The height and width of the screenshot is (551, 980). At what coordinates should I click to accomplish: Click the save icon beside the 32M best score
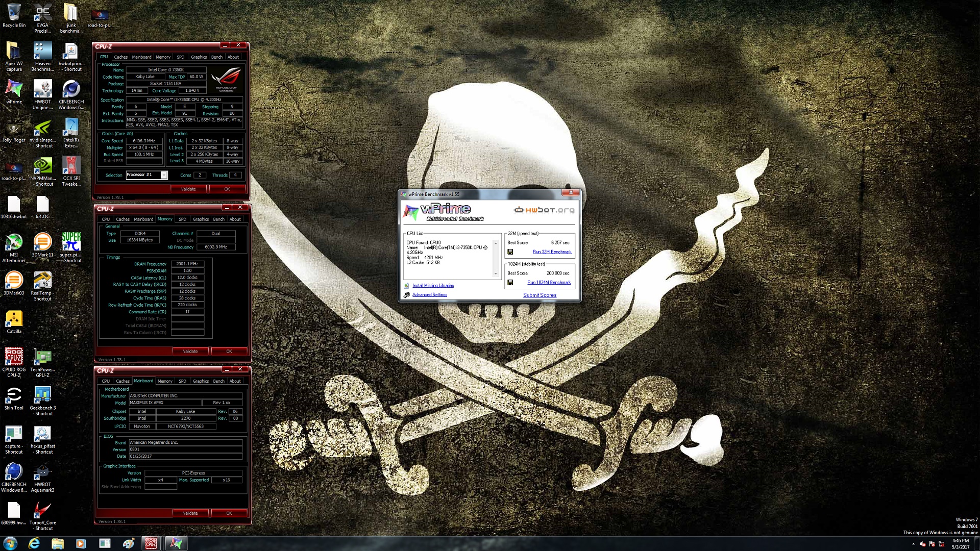coord(510,252)
